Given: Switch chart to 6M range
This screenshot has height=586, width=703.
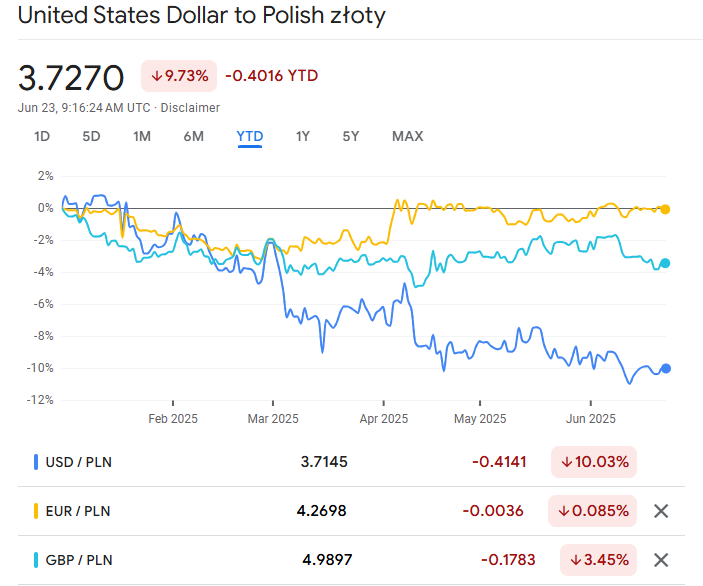Looking at the screenshot, I should click(194, 136).
